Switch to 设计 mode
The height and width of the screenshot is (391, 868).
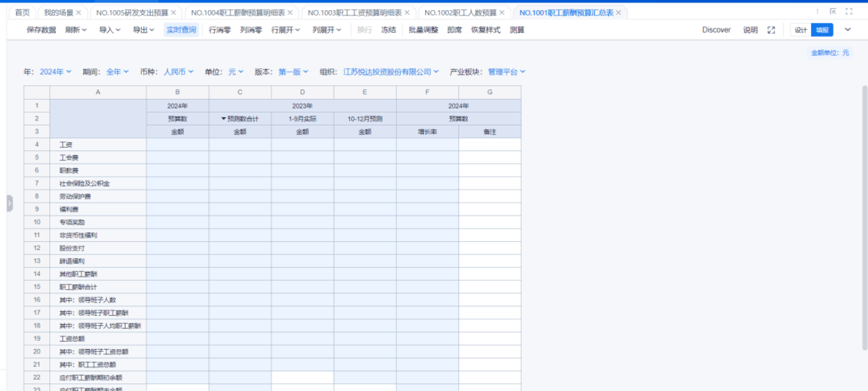coord(801,30)
